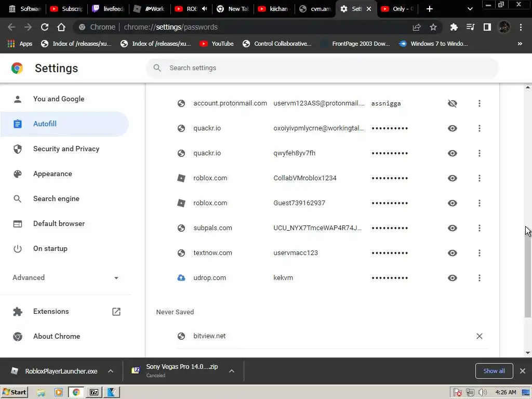The height and width of the screenshot is (399, 532).
Task: Open Appearance settings
Action: 64,174
